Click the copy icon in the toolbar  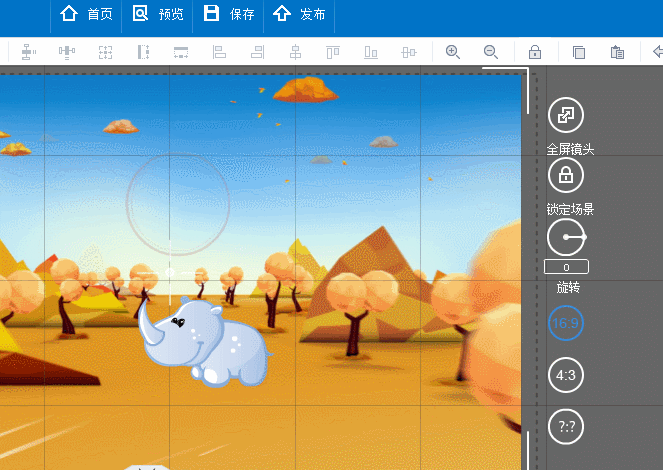tap(579, 52)
